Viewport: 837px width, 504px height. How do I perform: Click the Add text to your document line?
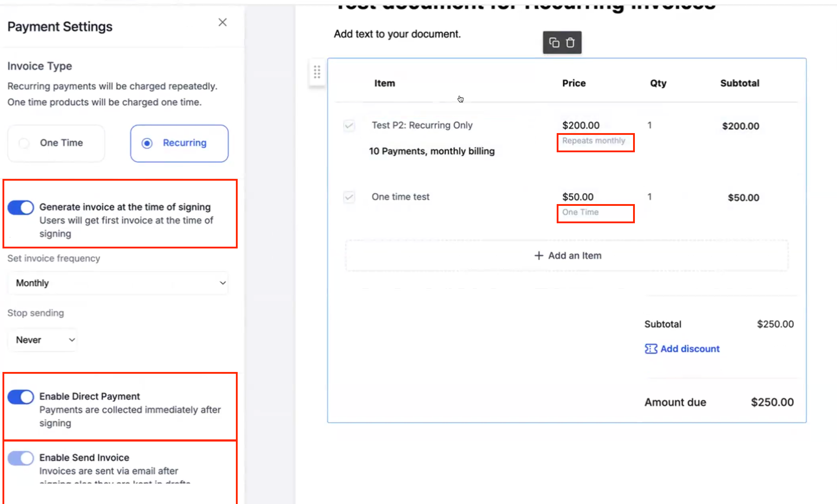click(x=397, y=34)
